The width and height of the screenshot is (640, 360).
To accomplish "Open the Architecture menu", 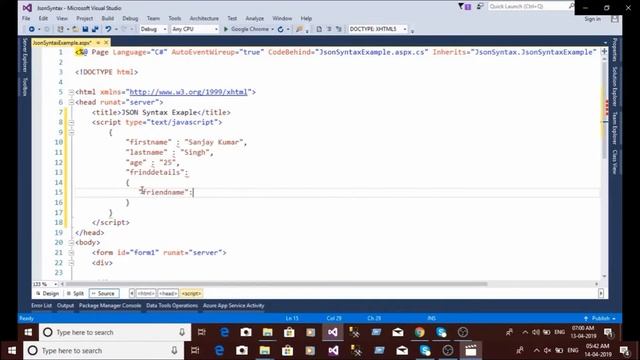I will click(x=204, y=18).
